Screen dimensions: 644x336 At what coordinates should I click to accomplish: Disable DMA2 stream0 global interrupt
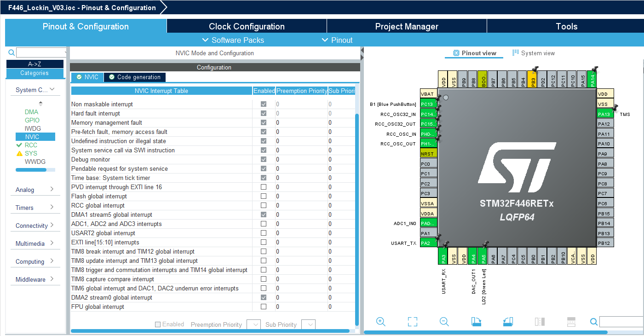pos(264,297)
